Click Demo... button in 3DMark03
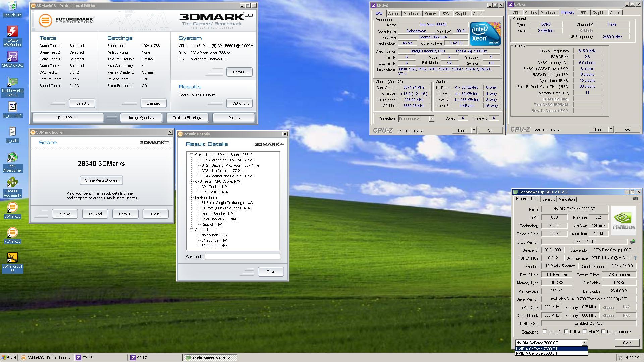The height and width of the screenshot is (362, 644). [234, 118]
